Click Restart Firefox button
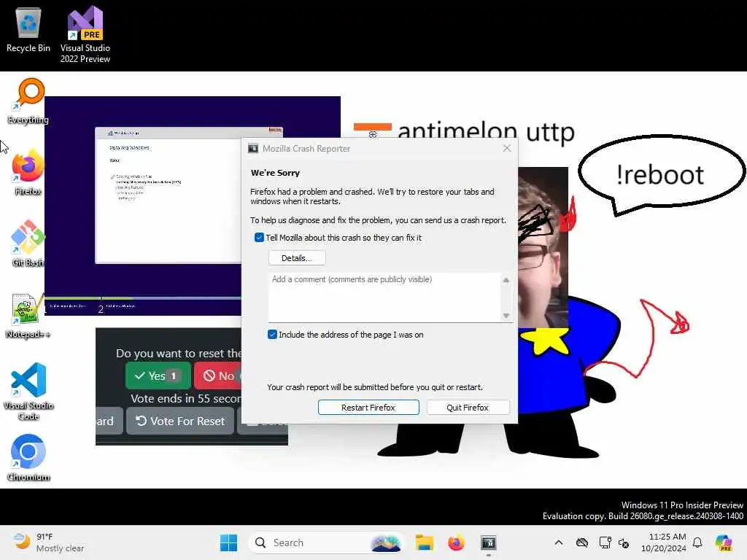This screenshot has width=747, height=560. coord(368,408)
